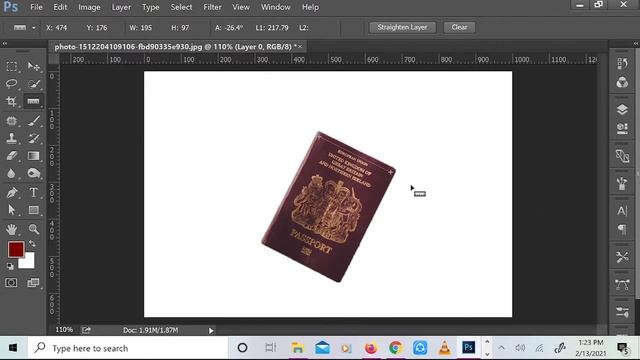
Task: Select the Quick Selection tool
Action: (x=33, y=84)
